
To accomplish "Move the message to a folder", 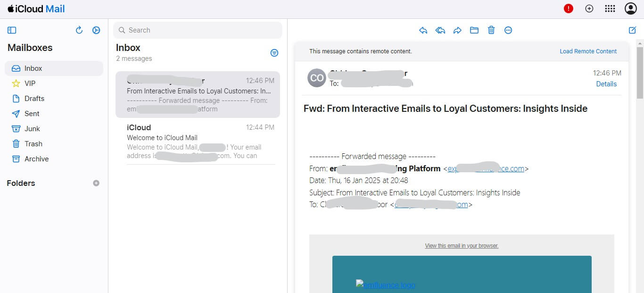I will point(474,30).
